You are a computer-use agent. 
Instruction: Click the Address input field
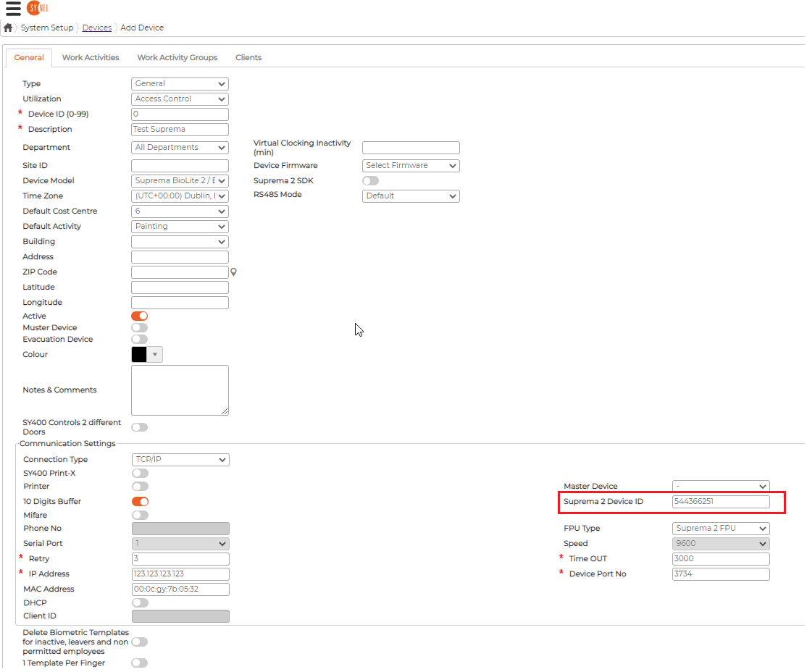180,256
